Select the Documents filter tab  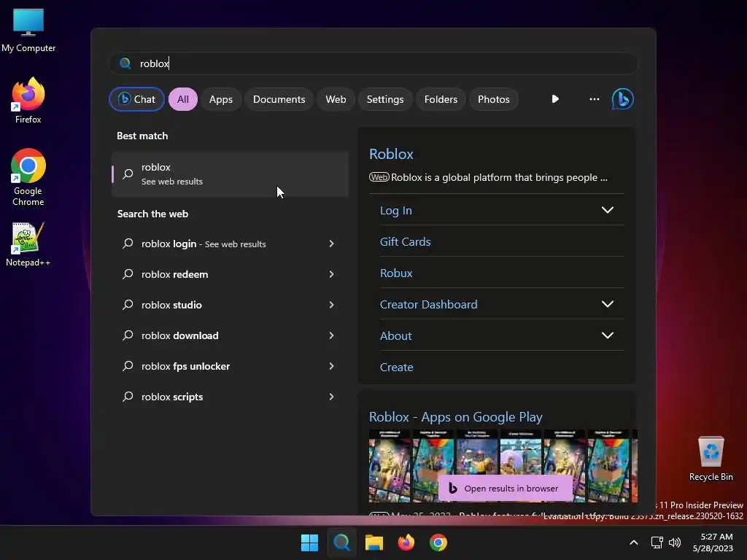(279, 99)
